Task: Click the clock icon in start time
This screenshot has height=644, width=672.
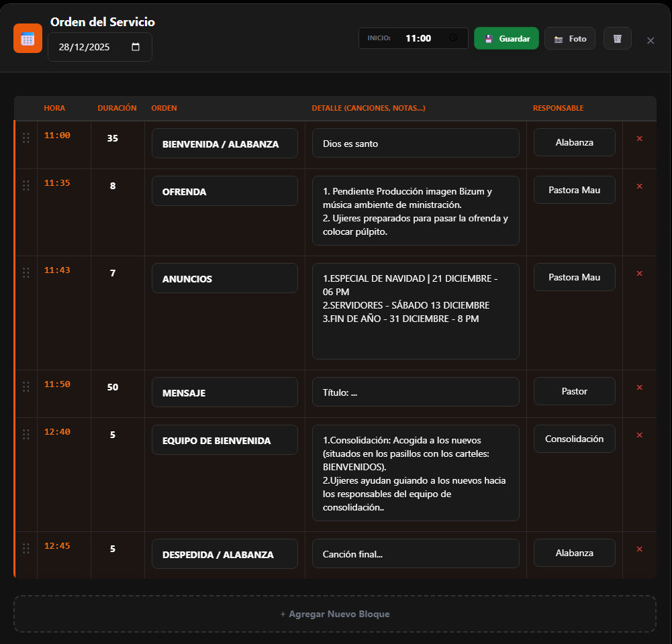Action: pyautogui.click(x=453, y=38)
